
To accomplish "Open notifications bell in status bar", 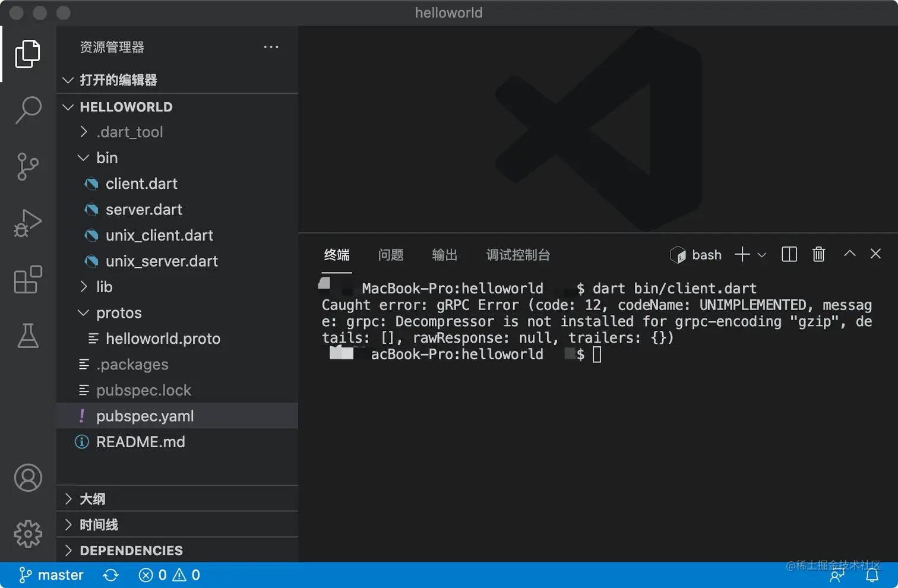I will coord(872,575).
